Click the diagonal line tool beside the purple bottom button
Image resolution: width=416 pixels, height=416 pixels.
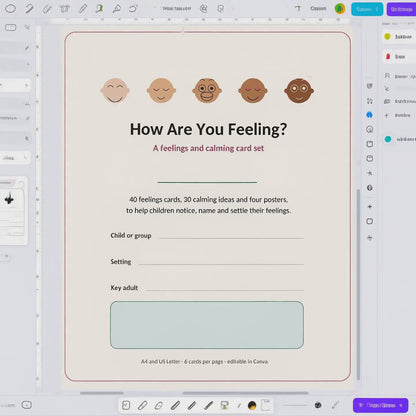335,405
